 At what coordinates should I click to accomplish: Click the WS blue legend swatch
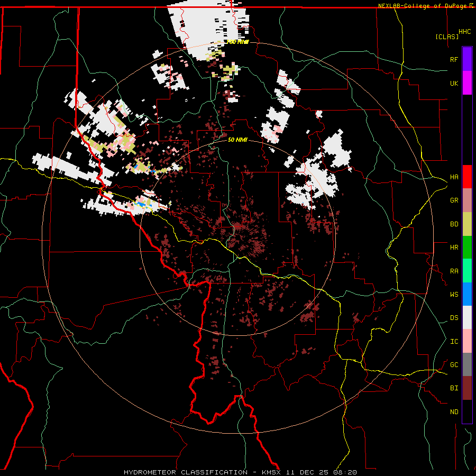pyautogui.click(x=467, y=294)
